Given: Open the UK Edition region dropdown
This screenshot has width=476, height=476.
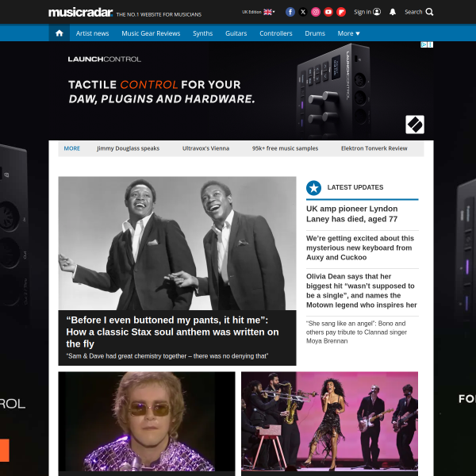Looking at the screenshot, I should (259, 12).
